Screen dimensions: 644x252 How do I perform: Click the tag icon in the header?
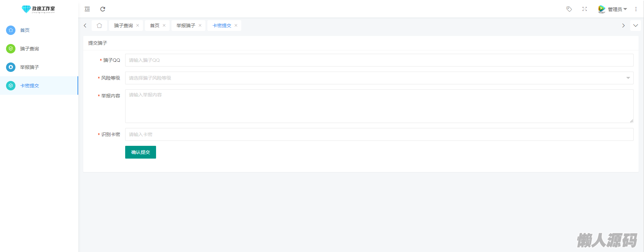point(569,9)
